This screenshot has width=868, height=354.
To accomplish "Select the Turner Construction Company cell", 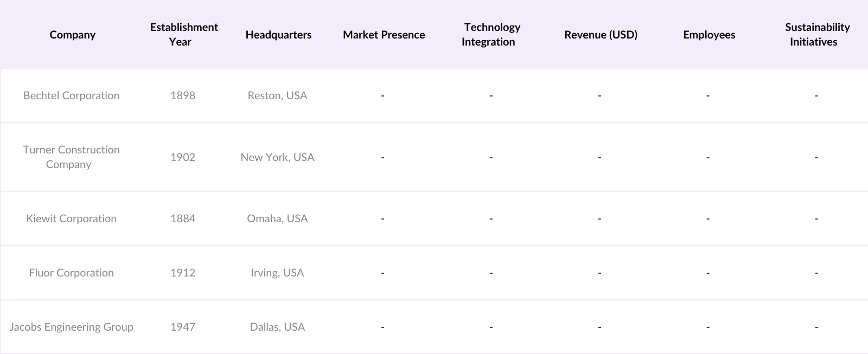I will pyautogui.click(x=71, y=157).
